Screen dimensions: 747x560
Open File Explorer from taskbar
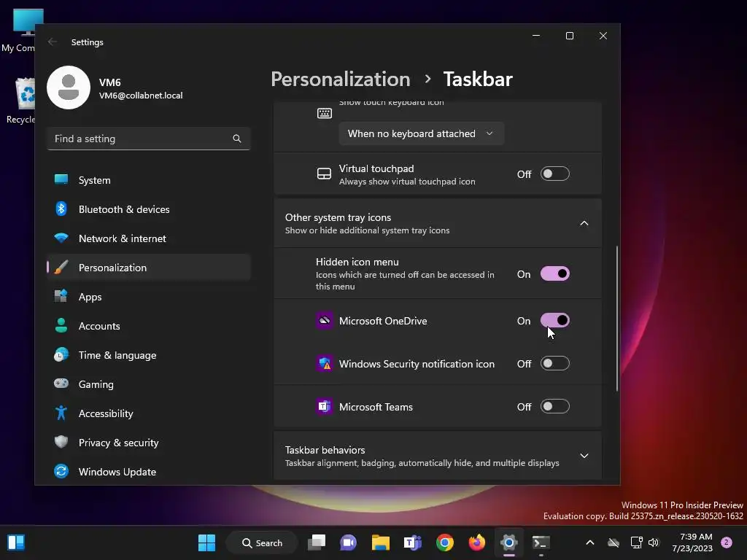(x=381, y=542)
